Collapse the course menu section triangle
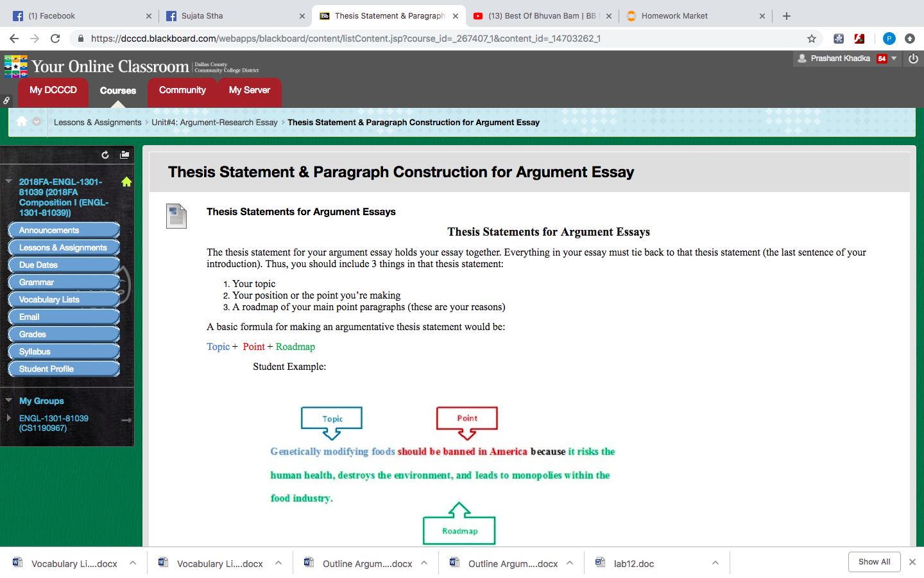This screenshot has width=924, height=578. point(8,181)
